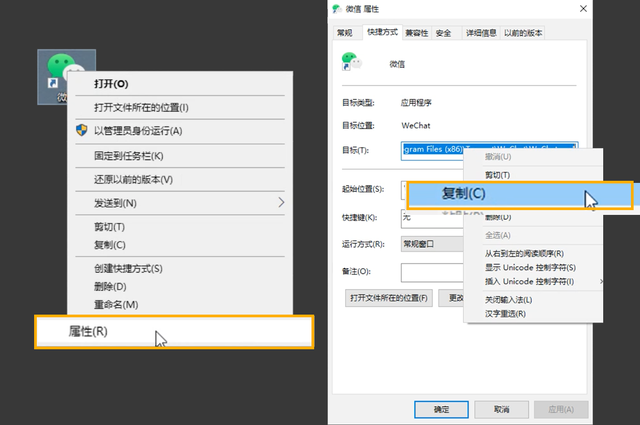Screen dimensions: 640x425
Task: Click the 目标(T) path input field
Action: click(489, 149)
